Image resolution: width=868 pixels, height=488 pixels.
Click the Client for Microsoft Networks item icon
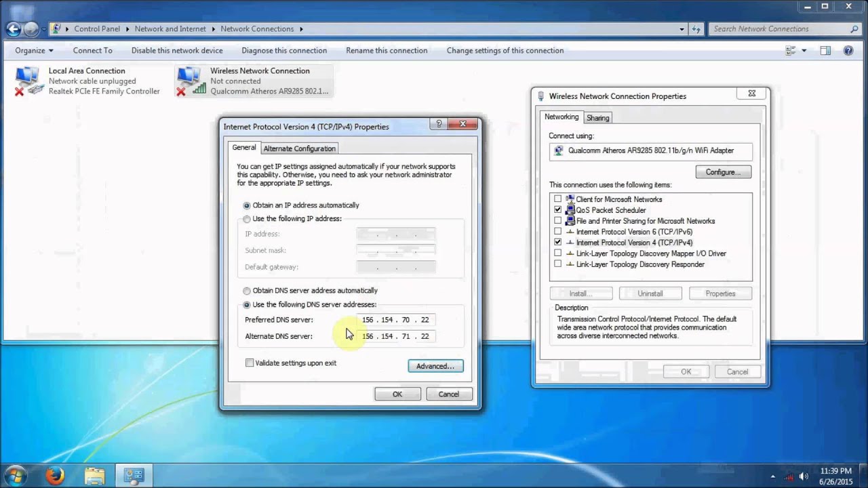pyautogui.click(x=570, y=199)
